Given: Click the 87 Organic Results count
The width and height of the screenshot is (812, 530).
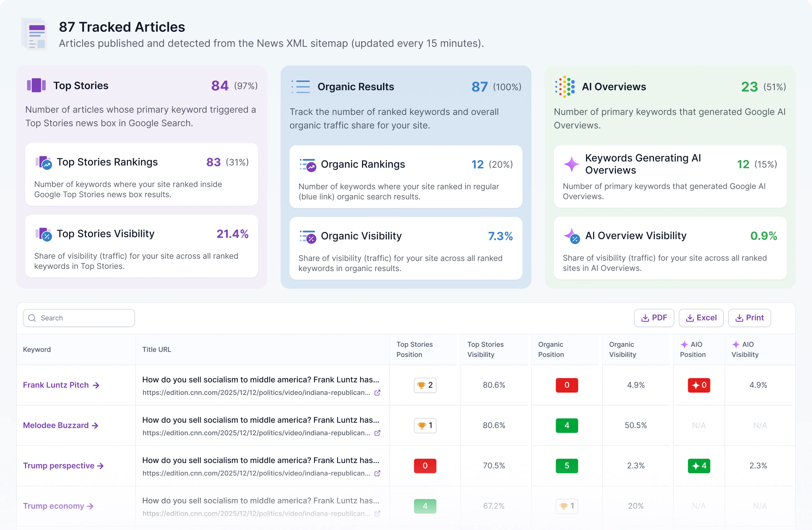Looking at the screenshot, I should tap(480, 87).
